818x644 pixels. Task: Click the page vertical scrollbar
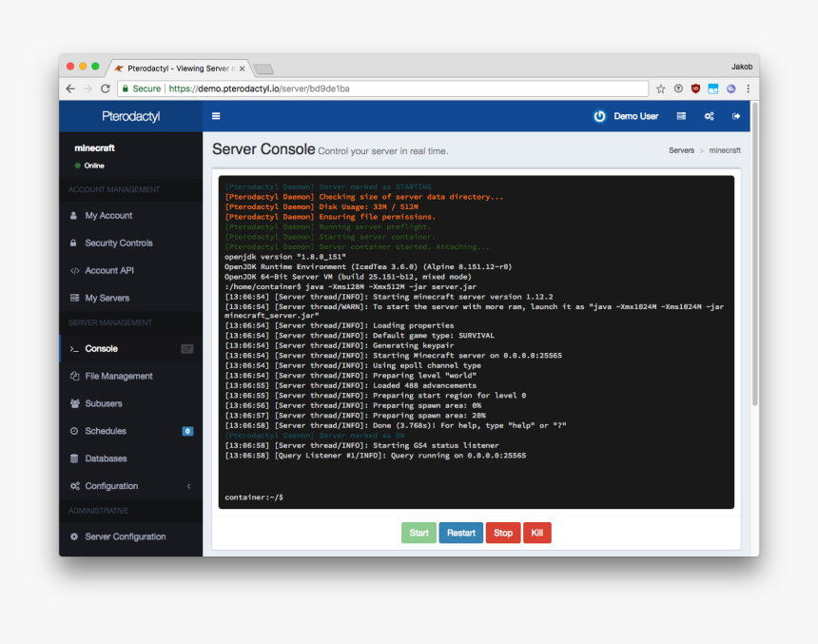coord(754,253)
